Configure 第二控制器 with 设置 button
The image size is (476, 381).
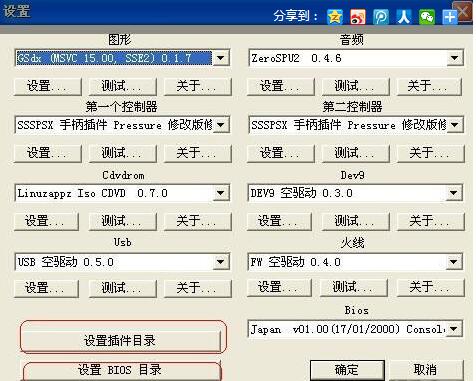pos(281,154)
